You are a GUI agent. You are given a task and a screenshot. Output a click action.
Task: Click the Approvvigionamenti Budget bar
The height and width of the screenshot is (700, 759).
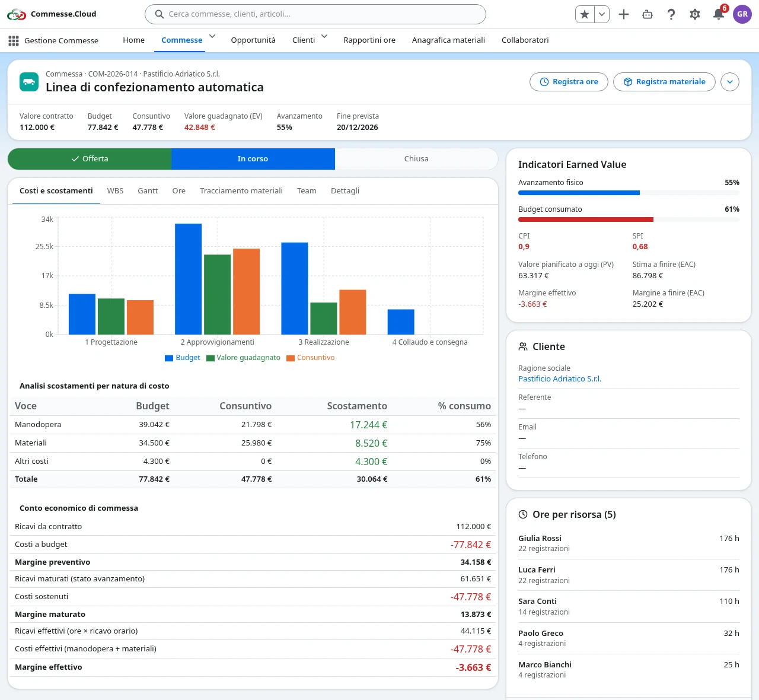pos(188,279)
